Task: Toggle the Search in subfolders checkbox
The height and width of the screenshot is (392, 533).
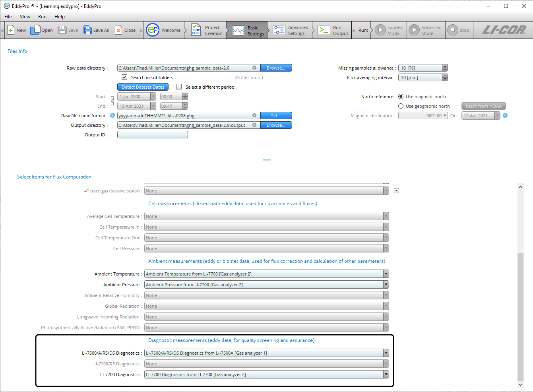Action: tap(124, 78)
